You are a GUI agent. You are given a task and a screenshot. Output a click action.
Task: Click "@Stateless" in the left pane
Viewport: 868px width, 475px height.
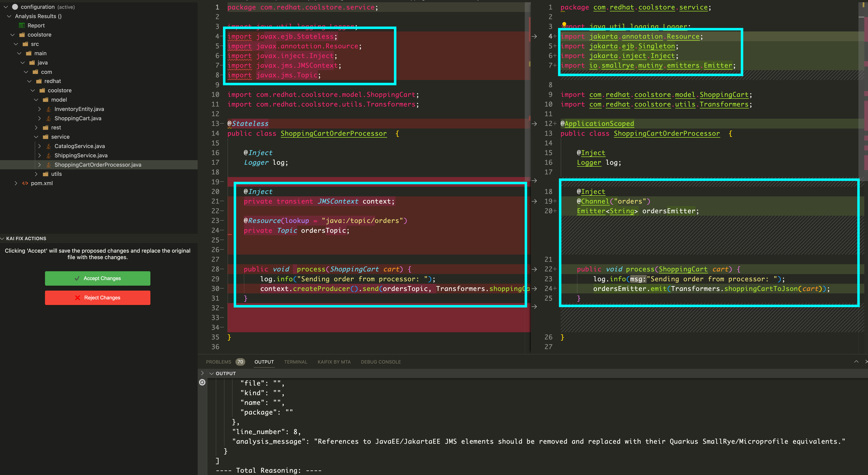(x=248, y=124)
